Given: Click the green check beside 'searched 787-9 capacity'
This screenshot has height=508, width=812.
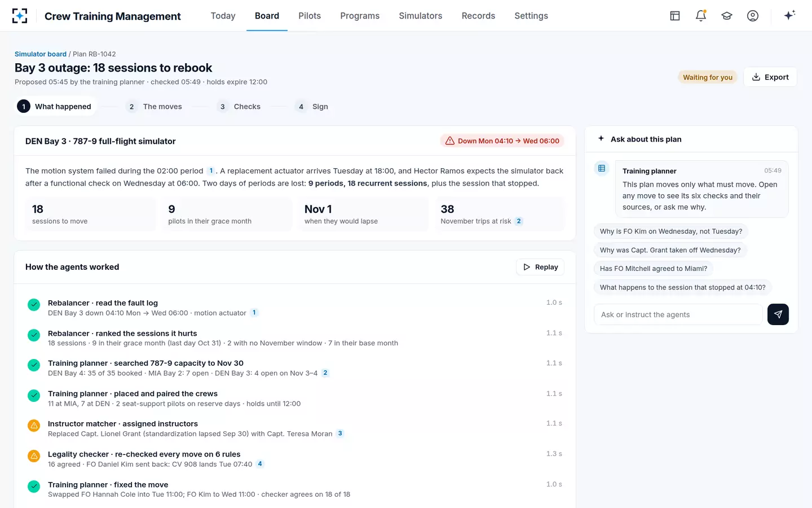Looking at the screenshot, I should coord(34,365).
